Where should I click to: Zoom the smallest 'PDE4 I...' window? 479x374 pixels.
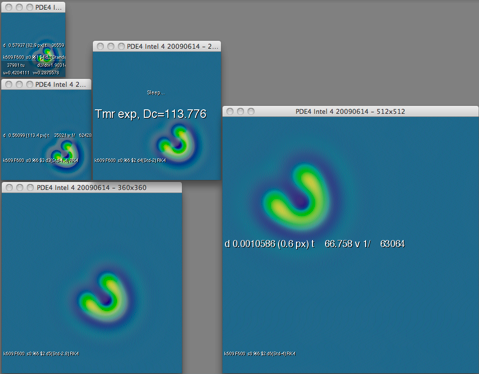click(30, 7)
